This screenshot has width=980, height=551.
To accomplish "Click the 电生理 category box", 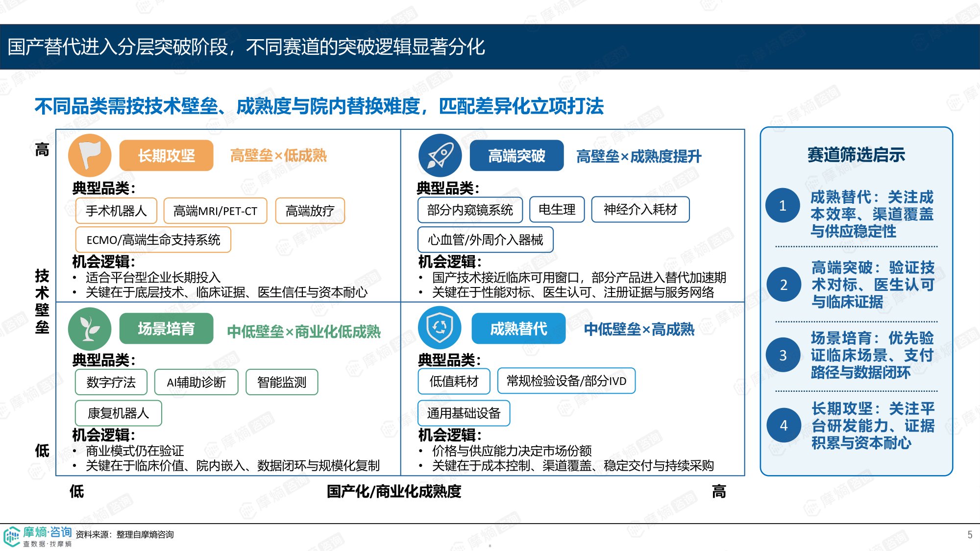I will (557, 210).
